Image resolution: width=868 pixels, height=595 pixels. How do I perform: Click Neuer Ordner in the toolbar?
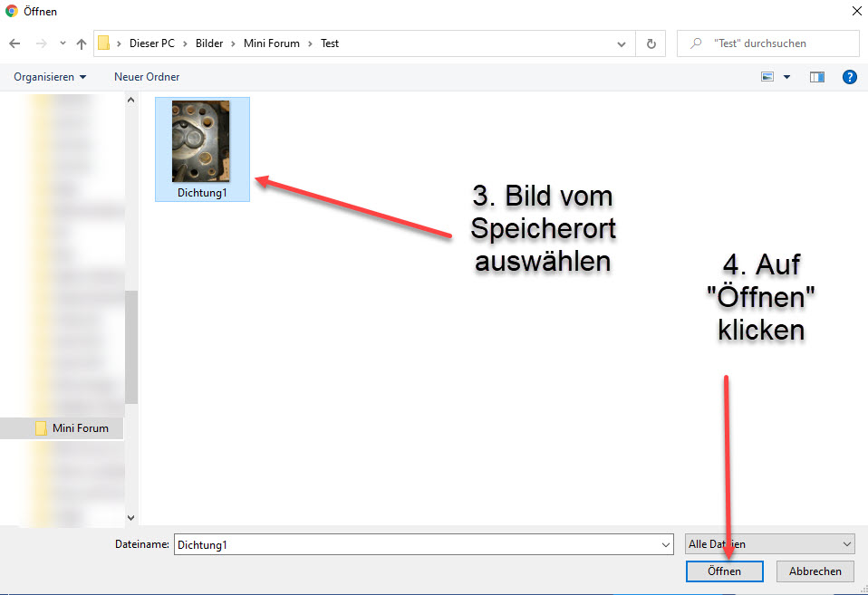pyautogui.click(x=147, y=77)
